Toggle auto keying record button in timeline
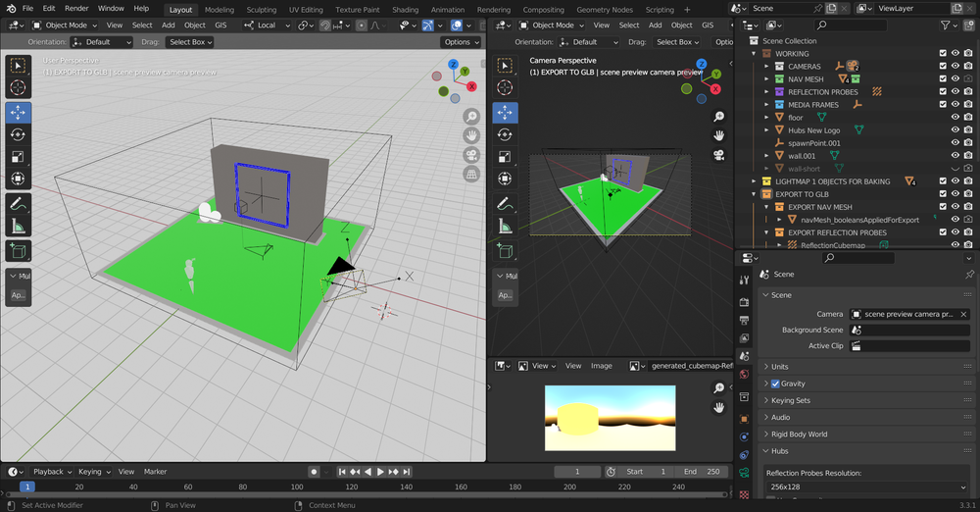Image resolution: width=980 pixels, height=512 pixels. click(314, 472)
